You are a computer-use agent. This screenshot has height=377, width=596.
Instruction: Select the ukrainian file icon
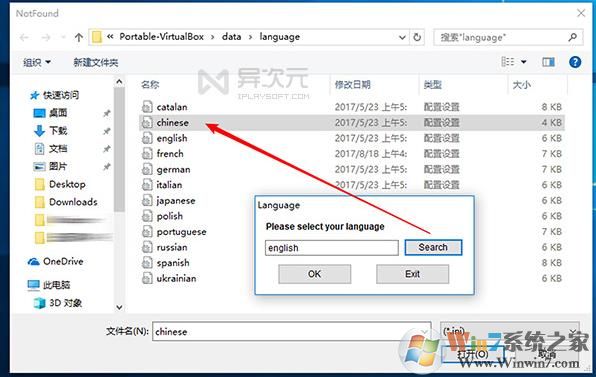[x=147, y=278]
